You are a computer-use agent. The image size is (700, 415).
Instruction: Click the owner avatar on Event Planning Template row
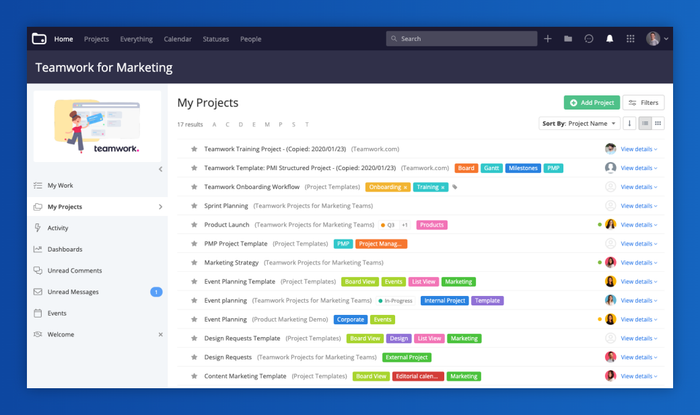(610, 281)
